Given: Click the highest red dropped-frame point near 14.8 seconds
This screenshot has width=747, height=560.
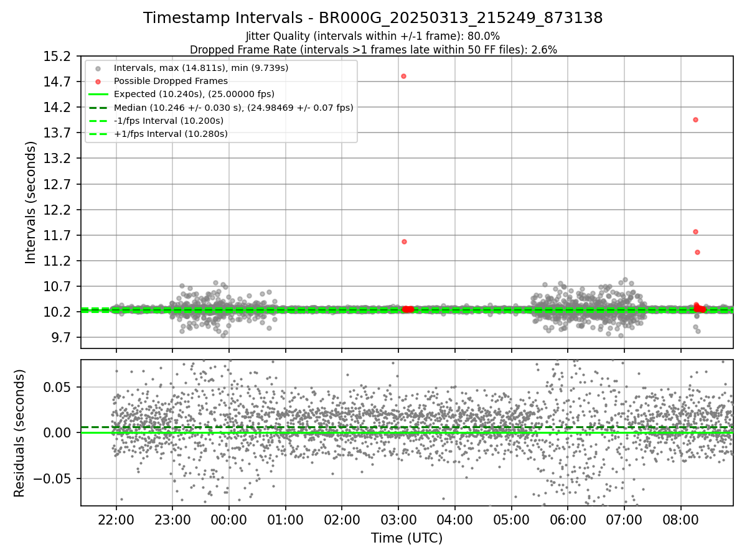Looking at the screenshot, I should click(x=403, y=76).
